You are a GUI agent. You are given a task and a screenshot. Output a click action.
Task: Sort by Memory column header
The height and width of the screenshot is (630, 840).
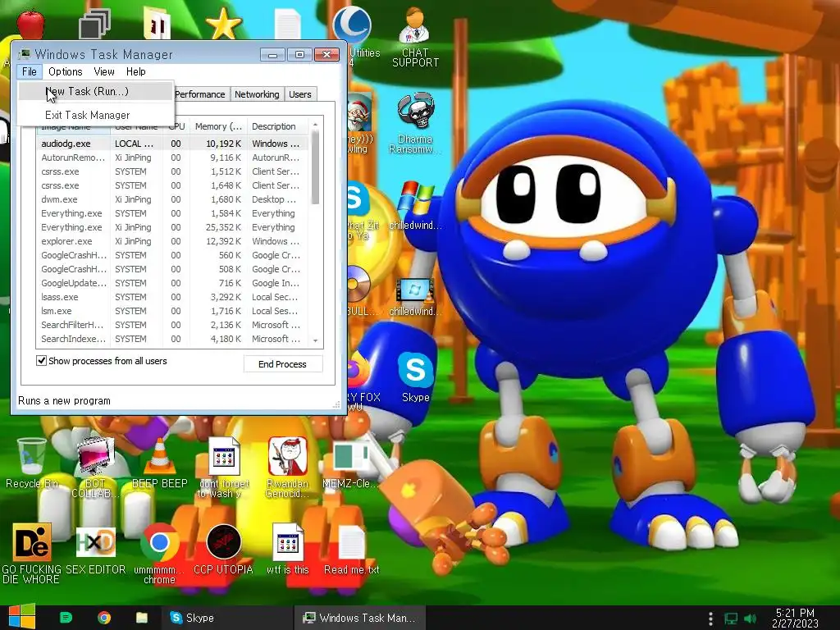click(x=218, y=126)
